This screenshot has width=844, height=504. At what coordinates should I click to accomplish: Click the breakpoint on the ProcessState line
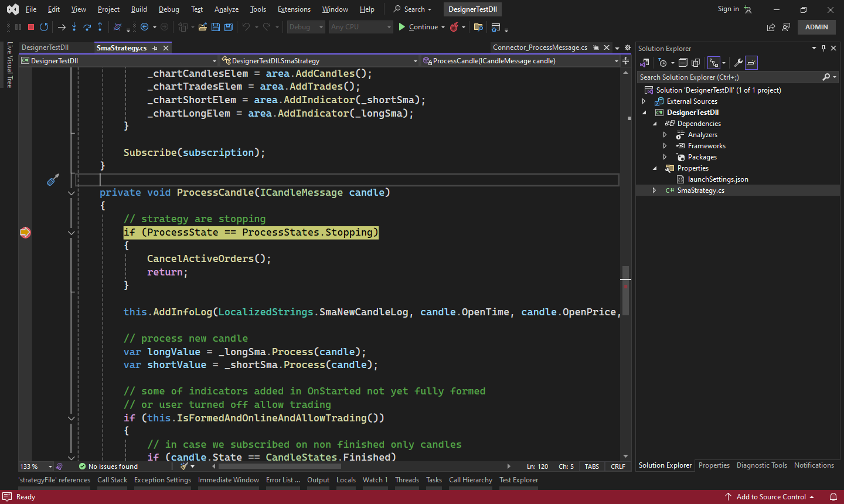point(25,233)
